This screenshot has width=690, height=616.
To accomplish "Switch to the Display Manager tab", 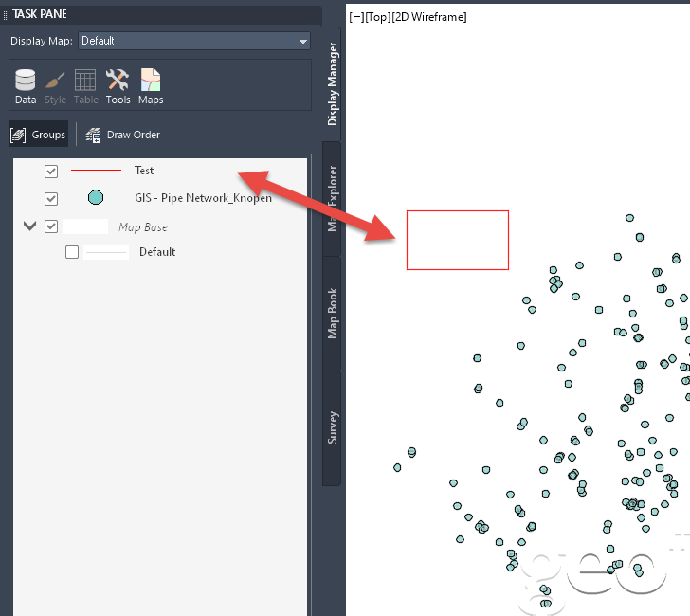I will coord(333,84).
